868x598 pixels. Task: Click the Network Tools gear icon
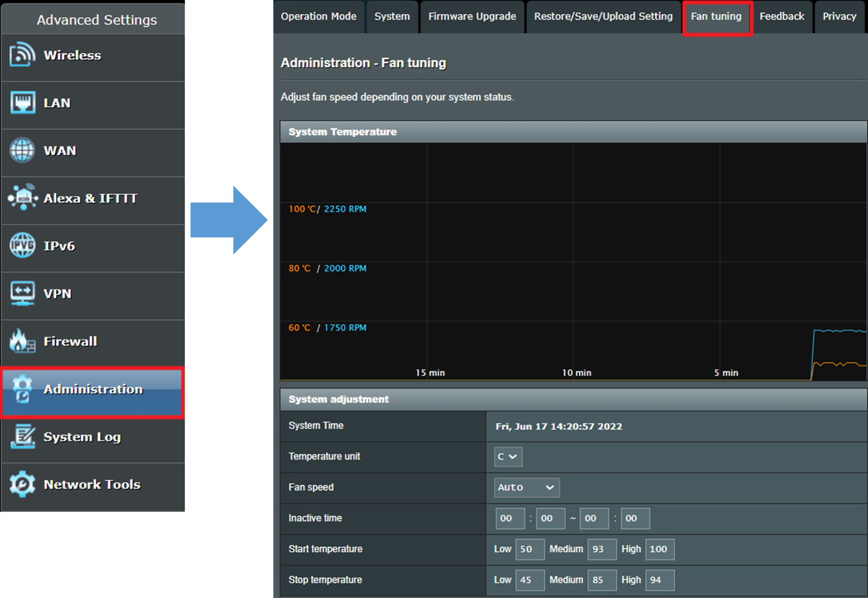[x=22, y=485]
